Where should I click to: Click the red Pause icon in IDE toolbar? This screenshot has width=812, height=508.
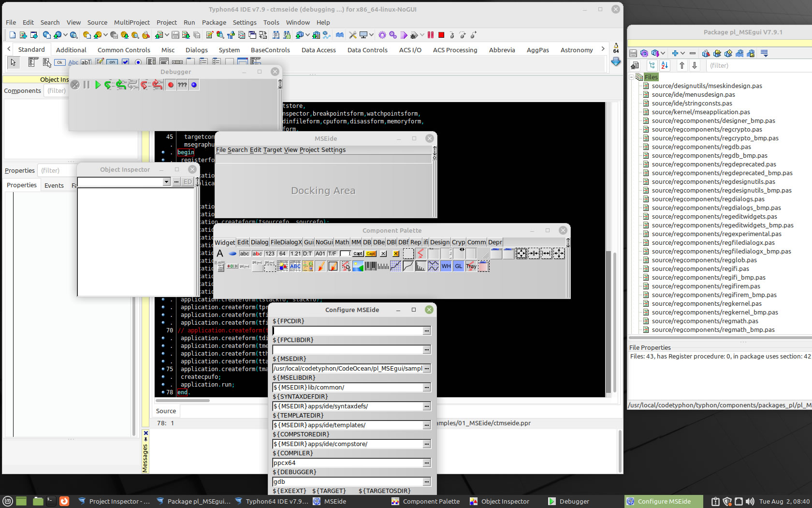click(x=431, y=35)
